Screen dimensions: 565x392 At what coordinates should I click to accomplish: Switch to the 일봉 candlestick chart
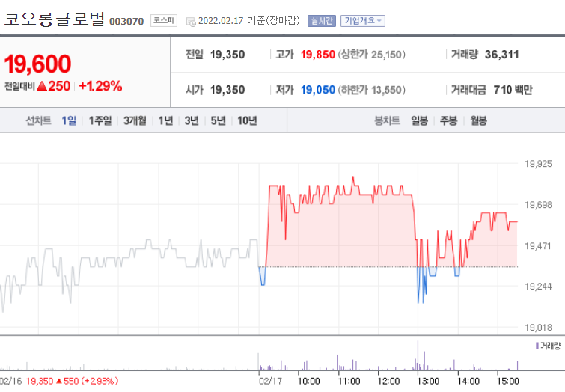[419, 120]
